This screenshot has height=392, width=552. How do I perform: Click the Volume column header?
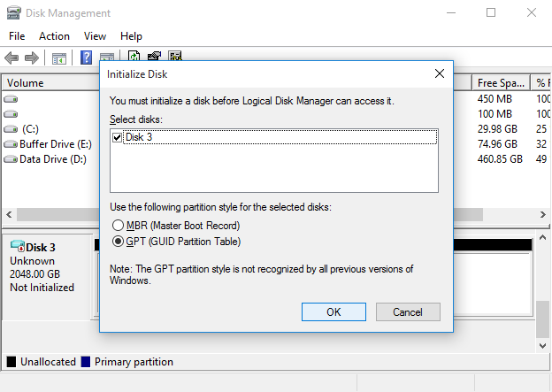(x=25, y=82)
